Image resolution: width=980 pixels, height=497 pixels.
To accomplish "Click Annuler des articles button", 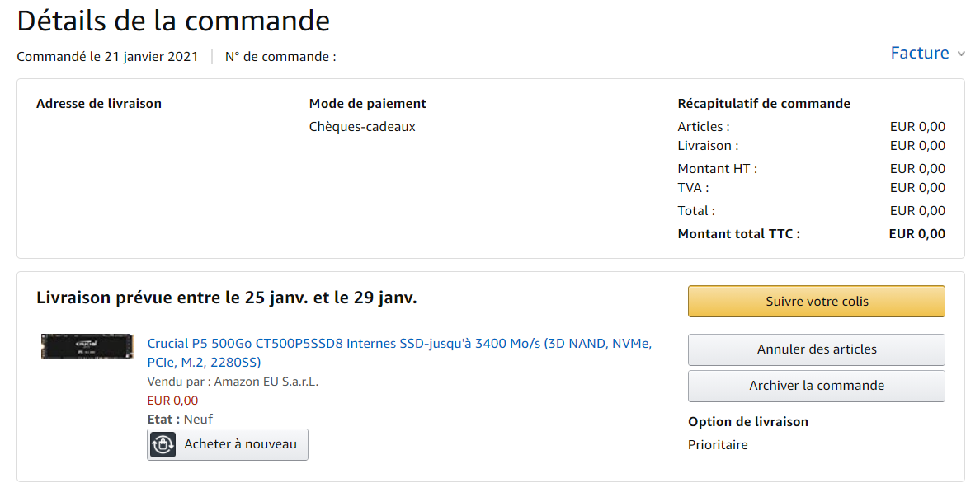I will [x=816, y=349].
